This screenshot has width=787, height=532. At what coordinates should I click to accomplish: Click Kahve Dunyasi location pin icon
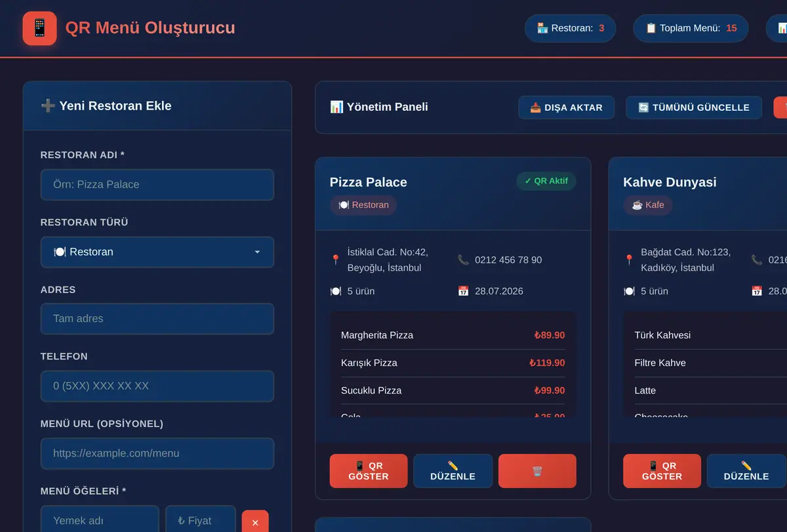point(629,260)
